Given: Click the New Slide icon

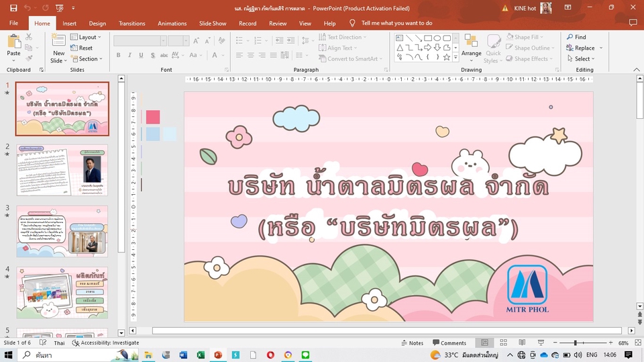Looking at the screenshot, I should click(58, 41).
